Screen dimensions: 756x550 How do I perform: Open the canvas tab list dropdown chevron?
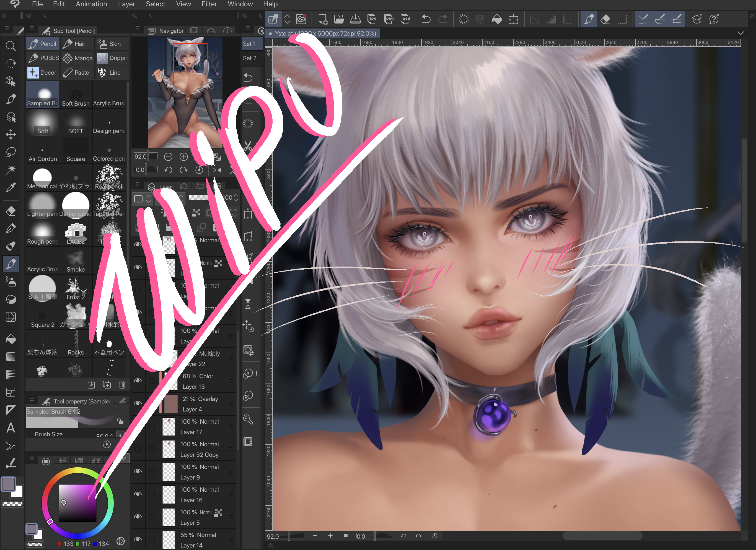click(x=741, y=33)
